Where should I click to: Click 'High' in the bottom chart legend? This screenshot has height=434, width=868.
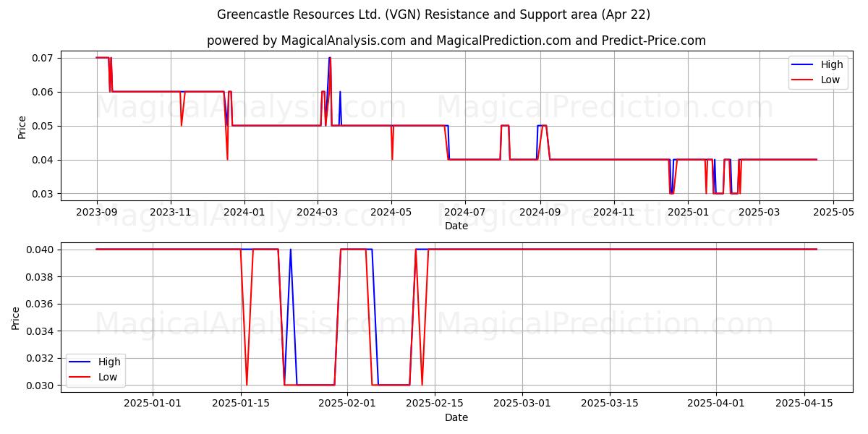click(109, 362)
